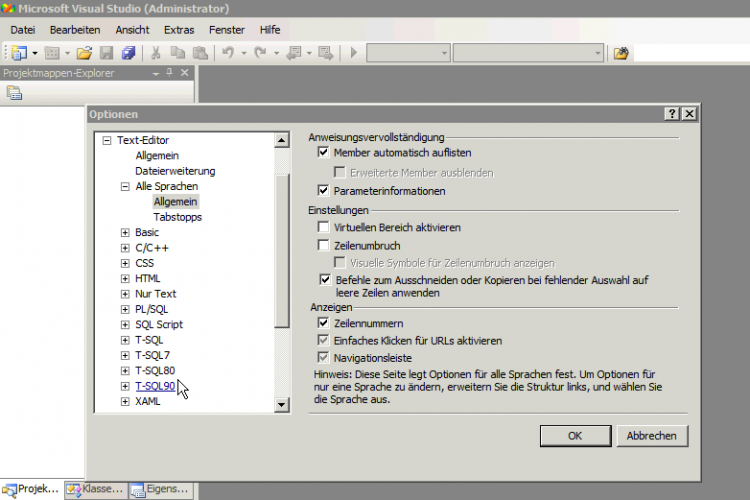750x500 pixels.
Task: Toggle Zeilennummern checkbox
Action: tap(323, 323)
